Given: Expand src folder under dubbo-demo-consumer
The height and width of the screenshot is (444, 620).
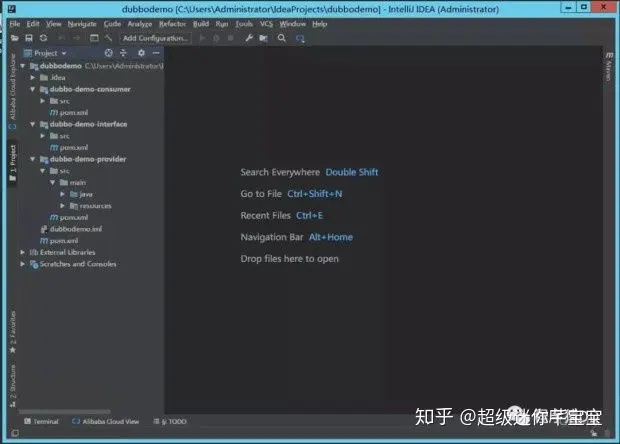Looking at the screenshot, I should (x=43, y=101).
